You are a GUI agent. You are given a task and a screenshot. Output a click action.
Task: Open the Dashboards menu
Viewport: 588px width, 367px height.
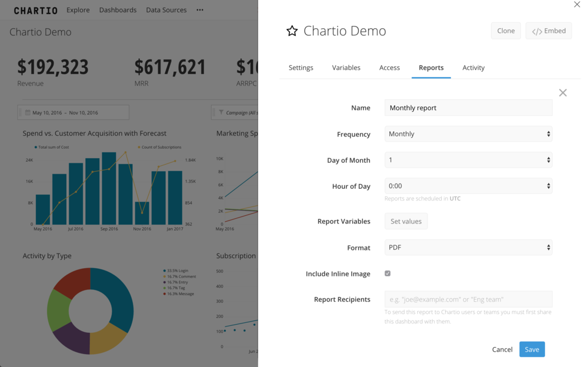[x=118, y=10]
